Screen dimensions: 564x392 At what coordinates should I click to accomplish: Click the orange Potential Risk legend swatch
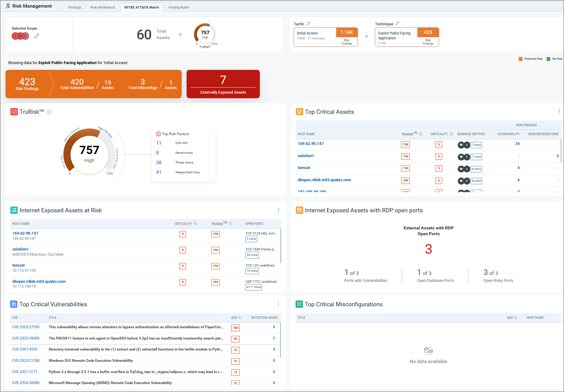pyautogui.click(x=521, y=59)
